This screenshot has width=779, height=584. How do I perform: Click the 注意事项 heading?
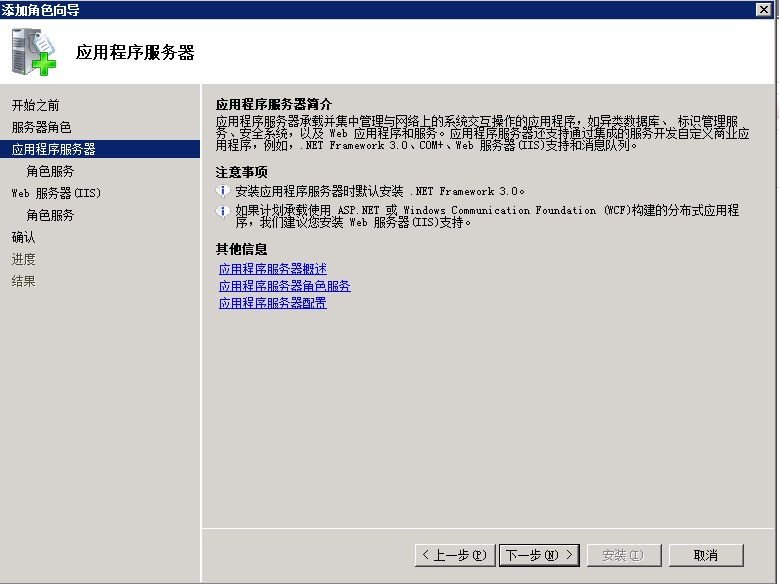pos(241,172)
